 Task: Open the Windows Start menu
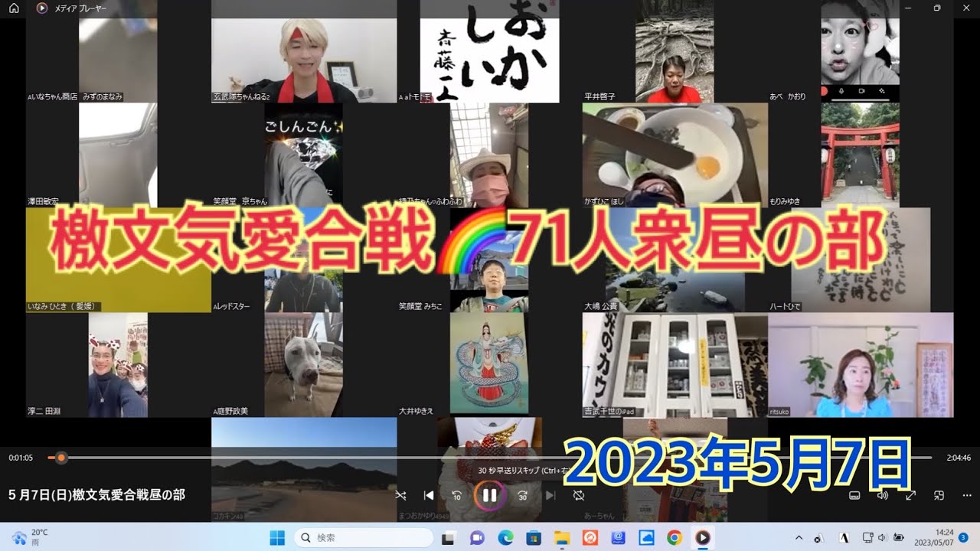click(277, 537)
